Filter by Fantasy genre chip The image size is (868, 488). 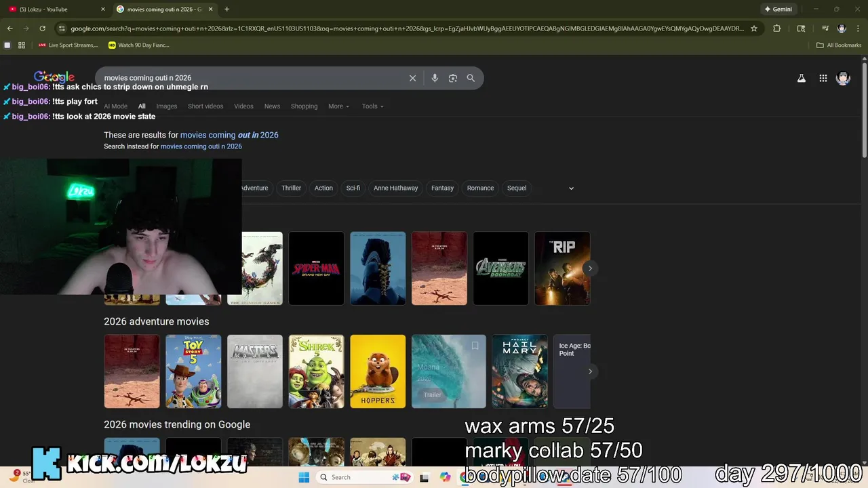[442, 188]
